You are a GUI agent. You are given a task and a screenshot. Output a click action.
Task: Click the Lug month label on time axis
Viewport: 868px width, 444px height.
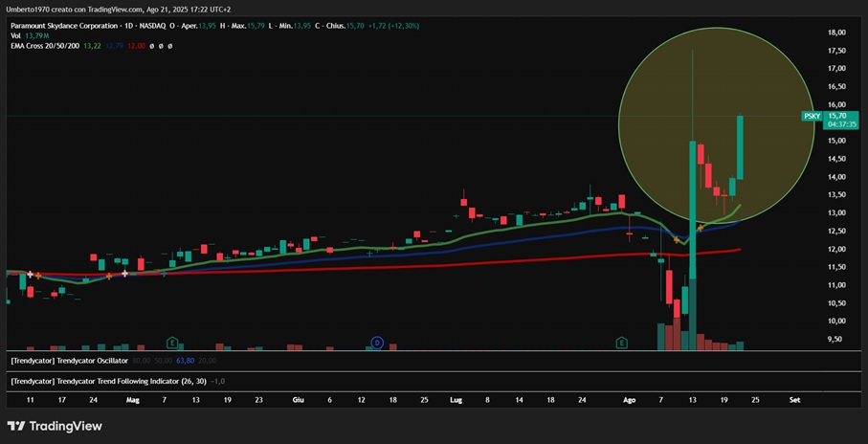455,398
